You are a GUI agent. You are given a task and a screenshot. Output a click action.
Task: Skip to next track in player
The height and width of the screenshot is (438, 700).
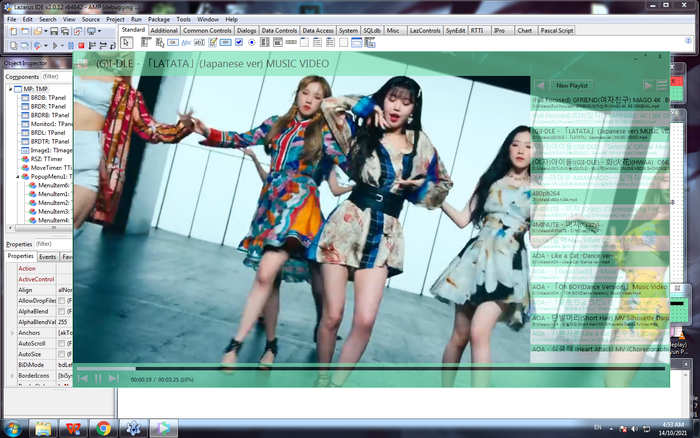114,378
